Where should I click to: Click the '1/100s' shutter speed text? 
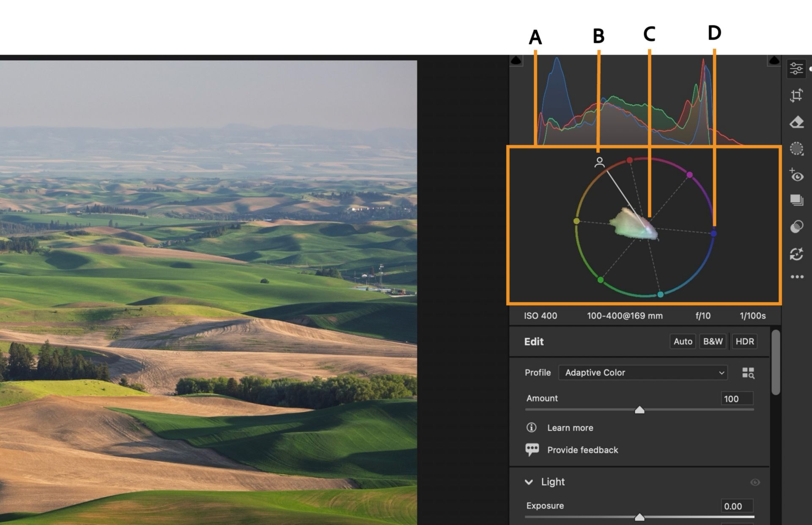click(x=752, y=316)
